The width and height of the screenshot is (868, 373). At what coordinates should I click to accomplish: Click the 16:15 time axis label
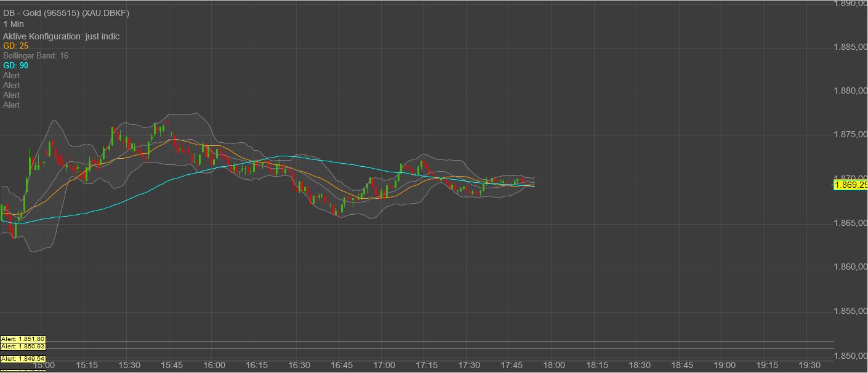(x=257, y=366)
